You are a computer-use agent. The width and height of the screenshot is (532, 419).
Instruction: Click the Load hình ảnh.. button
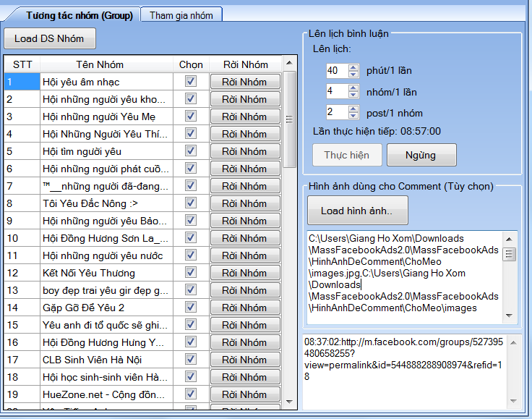pos(358,211)
